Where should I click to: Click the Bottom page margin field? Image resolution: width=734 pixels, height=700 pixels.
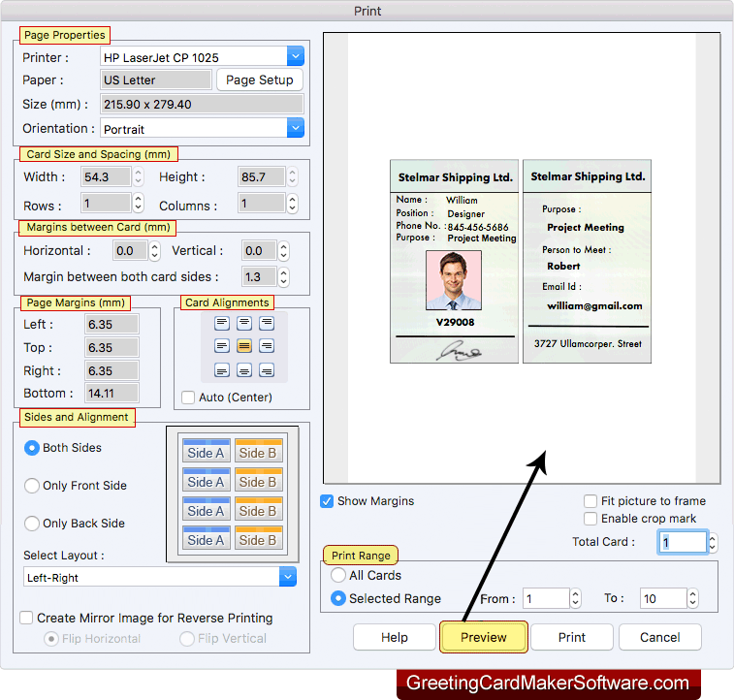point(112,393)
